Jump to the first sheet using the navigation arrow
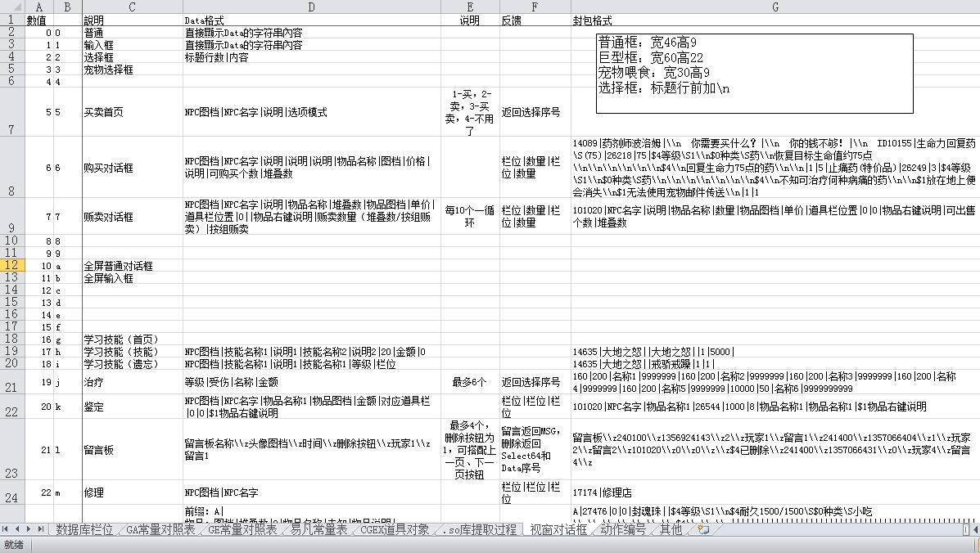Image resolution: width=980 pixels, height=553 pixels. pyautogui.click(x=7, y=529)
